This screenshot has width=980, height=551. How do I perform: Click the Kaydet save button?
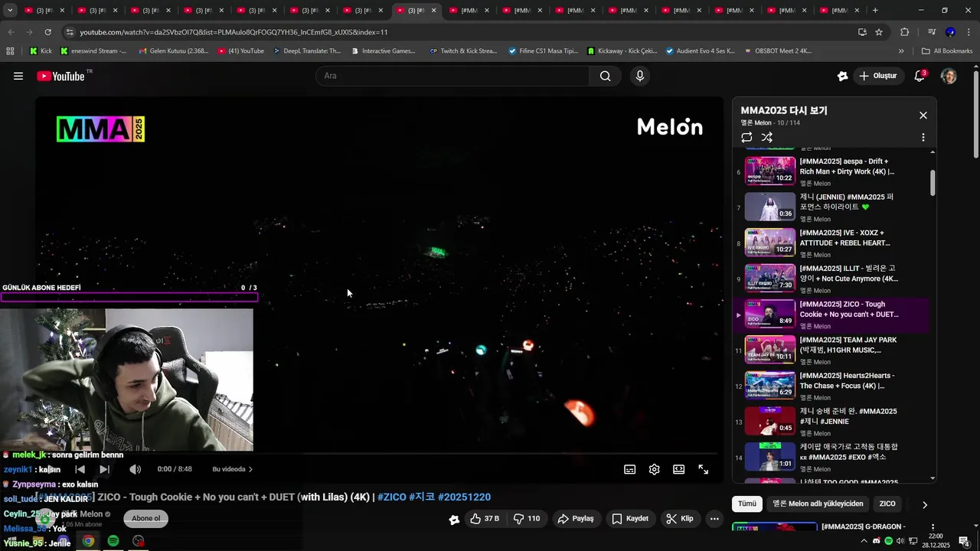[x=630, y=519]
